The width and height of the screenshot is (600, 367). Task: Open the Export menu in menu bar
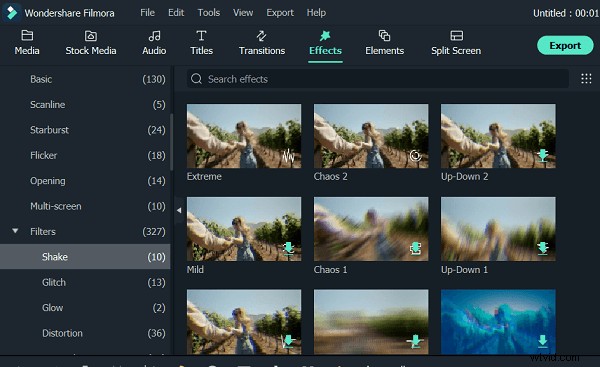tap(280, 13)
